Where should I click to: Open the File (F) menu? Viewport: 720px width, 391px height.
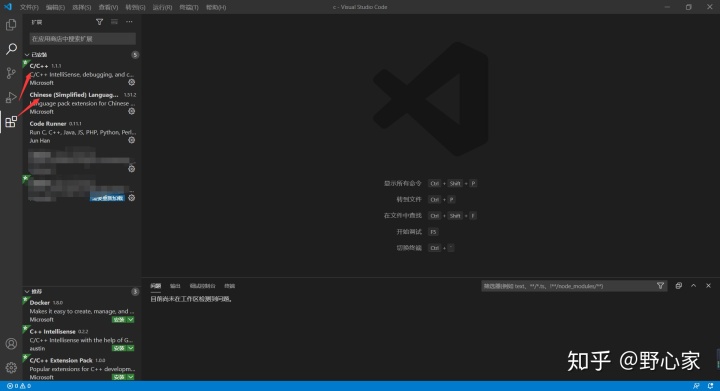pos(29,7)
